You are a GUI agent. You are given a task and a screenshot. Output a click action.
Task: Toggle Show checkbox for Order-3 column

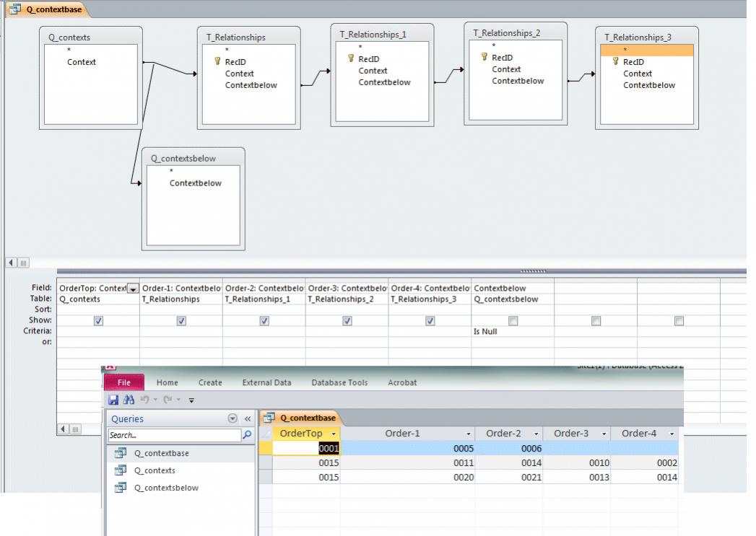point(347,320)
